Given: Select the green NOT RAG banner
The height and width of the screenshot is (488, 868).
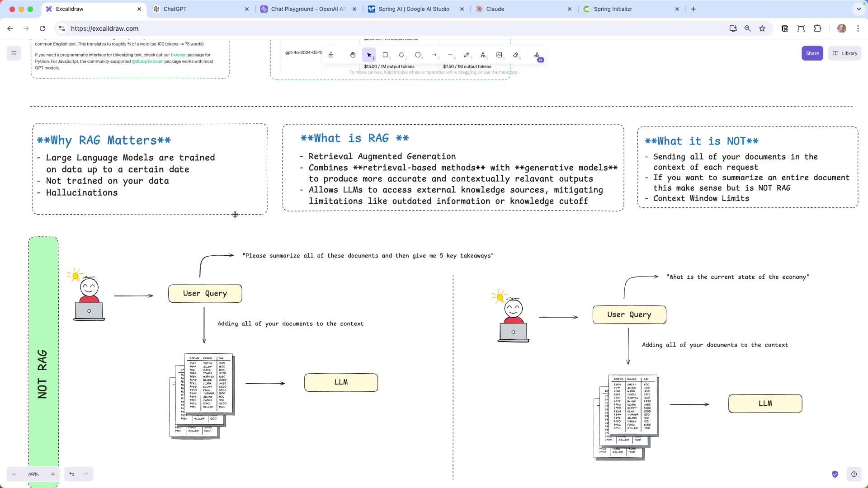Looking at the screenshot, I should (43, 362).
